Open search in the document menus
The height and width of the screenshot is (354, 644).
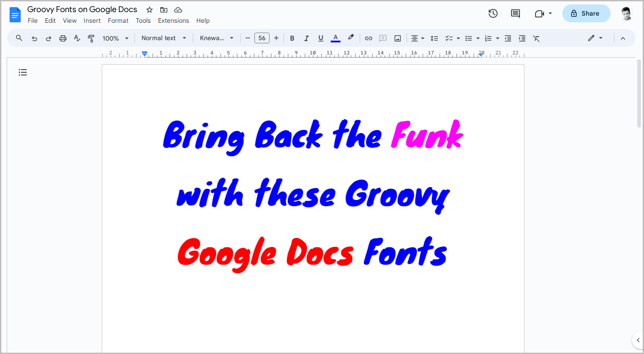coord(19,38)
